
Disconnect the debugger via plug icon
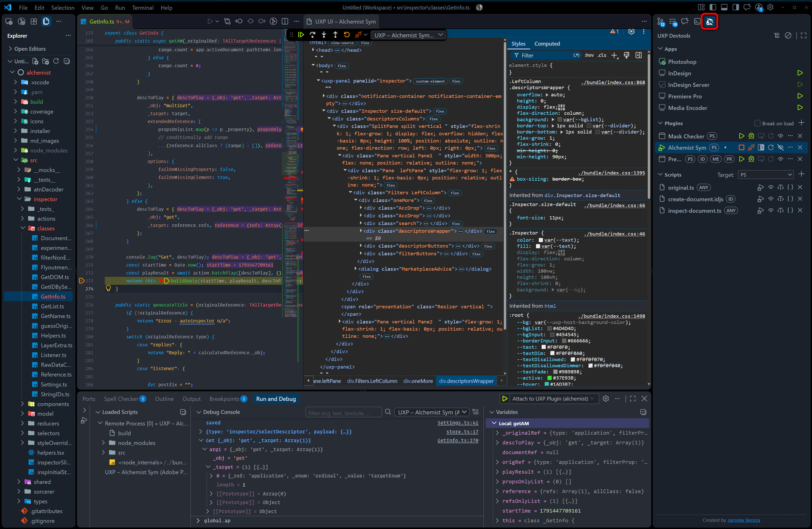358,35
